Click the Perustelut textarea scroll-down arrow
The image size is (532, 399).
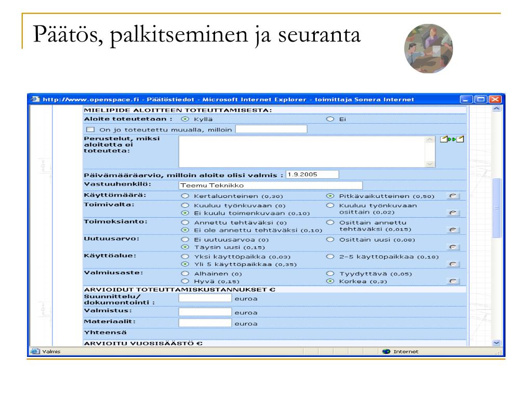(x=430, y=164)
